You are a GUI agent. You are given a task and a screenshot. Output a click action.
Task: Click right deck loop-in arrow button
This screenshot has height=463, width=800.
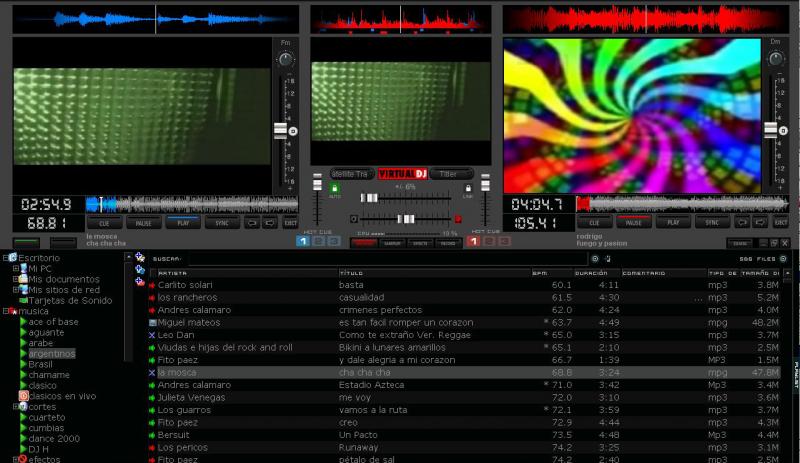tap(742, 223)
